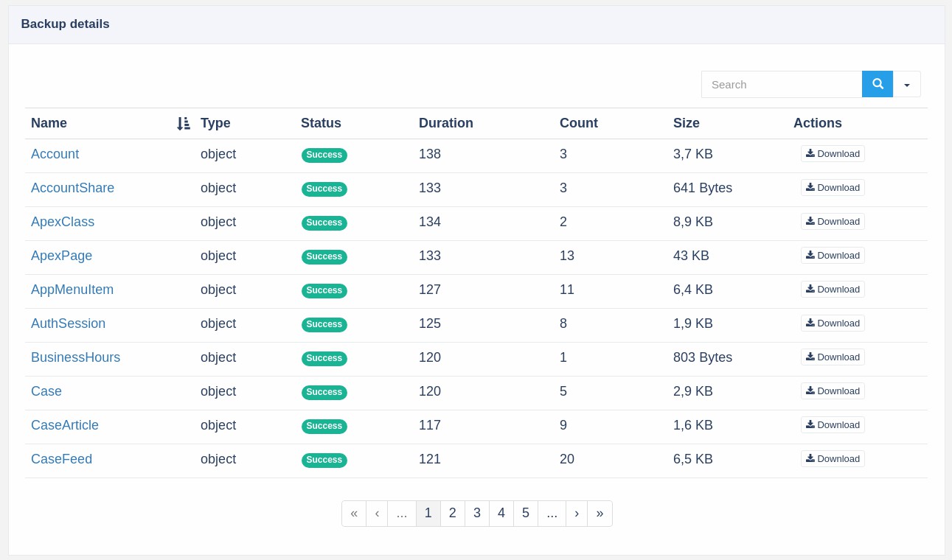This screenshot has width=952, height=560.
Task: Toggle the Name column sort icon
Action: tap(184, 124)
